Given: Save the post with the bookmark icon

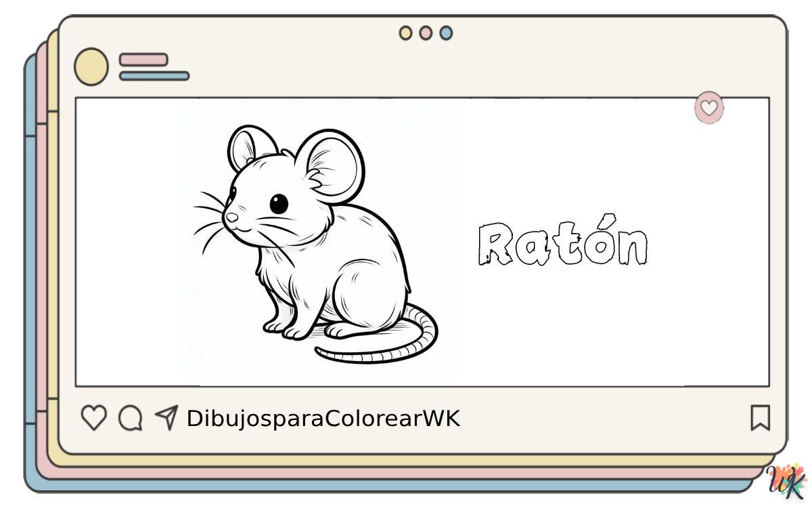Looking at the screenshot, I should [x=760, y=418].
